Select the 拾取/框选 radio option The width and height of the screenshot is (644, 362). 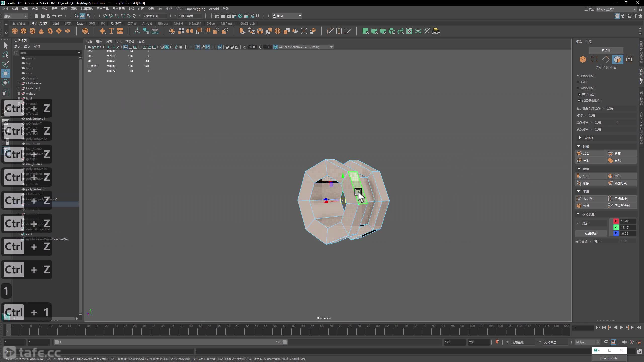[578, 76]
